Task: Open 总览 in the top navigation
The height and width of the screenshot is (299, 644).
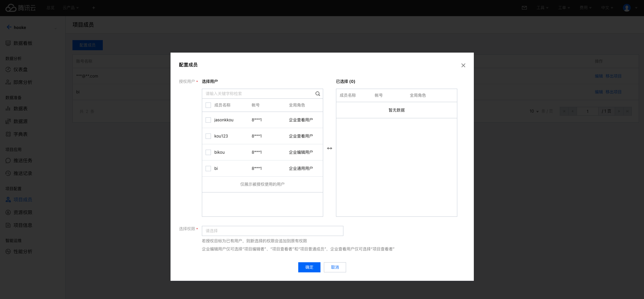Action: click(x=51, y=8)
